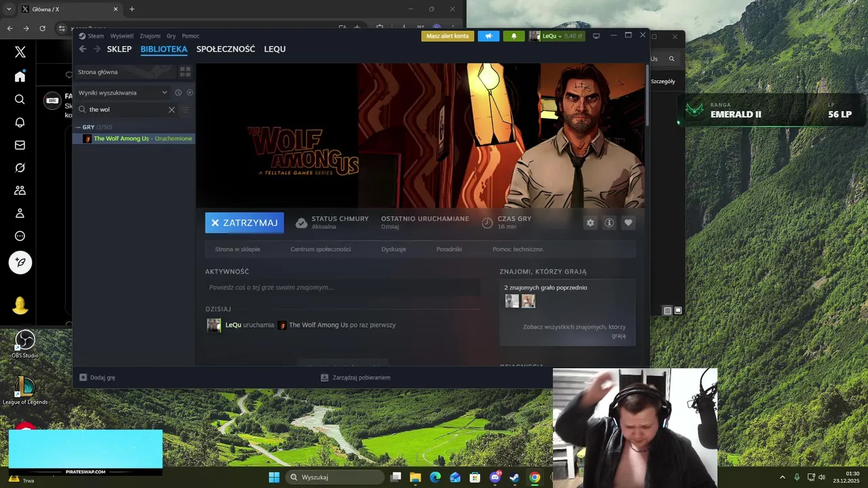This screenshot has height=488, width=868.
Task: Select The Wolf Among Us in library
Action: point(134,138)
